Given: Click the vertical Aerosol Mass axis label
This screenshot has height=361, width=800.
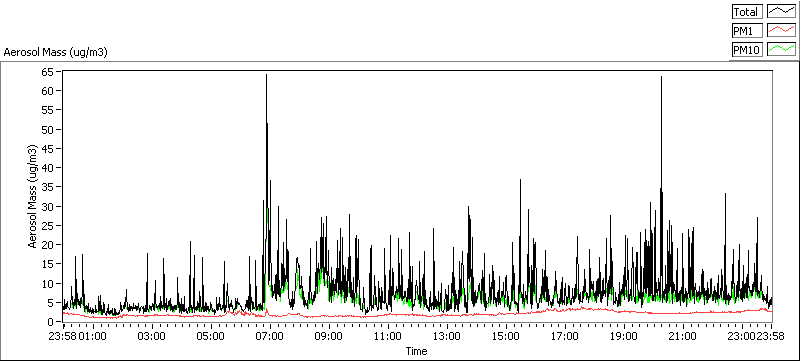Looking at the screenshot, I should (33, 196).
